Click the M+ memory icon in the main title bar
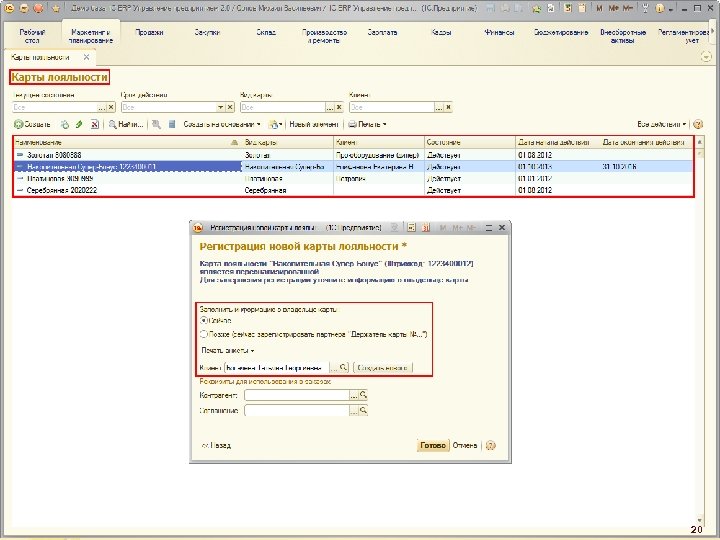Viewport: 720px width, 540px height. point(613,8)
